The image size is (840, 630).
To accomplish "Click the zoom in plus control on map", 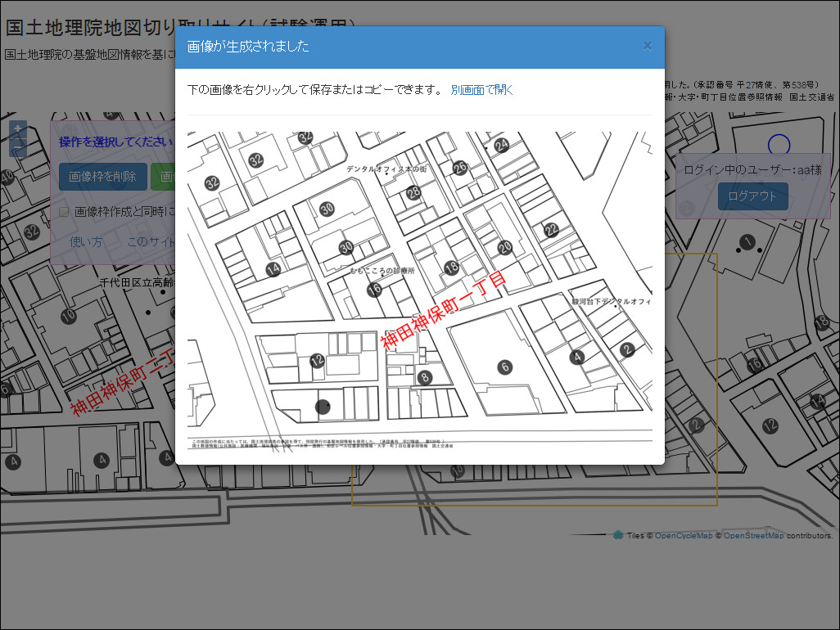I will point(18,129).
